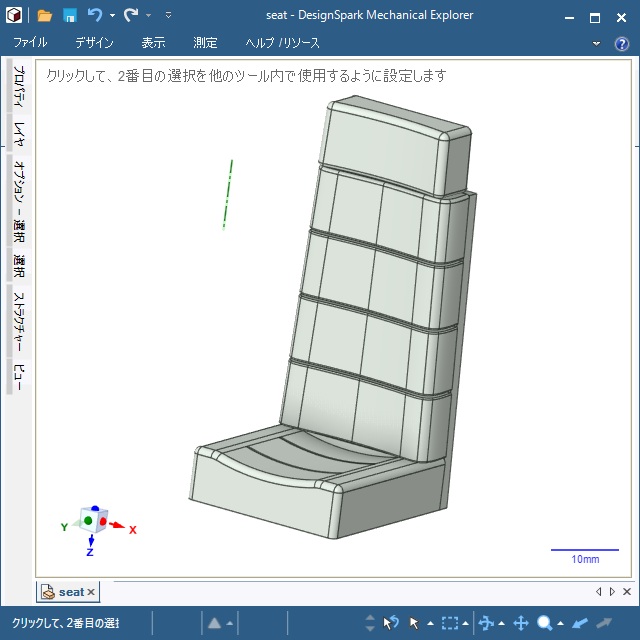Close the seat document tab

point(91,592)
